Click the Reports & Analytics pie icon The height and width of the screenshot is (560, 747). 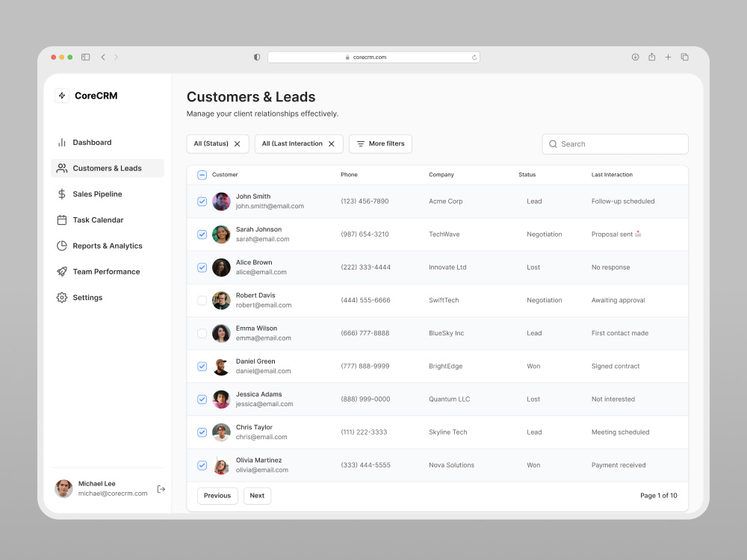62,246
